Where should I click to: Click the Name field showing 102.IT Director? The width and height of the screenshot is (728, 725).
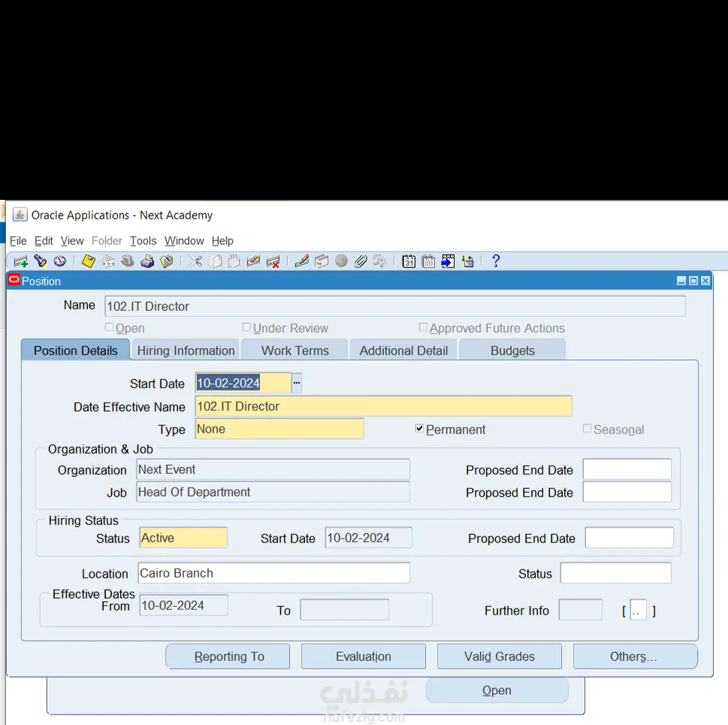(395, 307)
